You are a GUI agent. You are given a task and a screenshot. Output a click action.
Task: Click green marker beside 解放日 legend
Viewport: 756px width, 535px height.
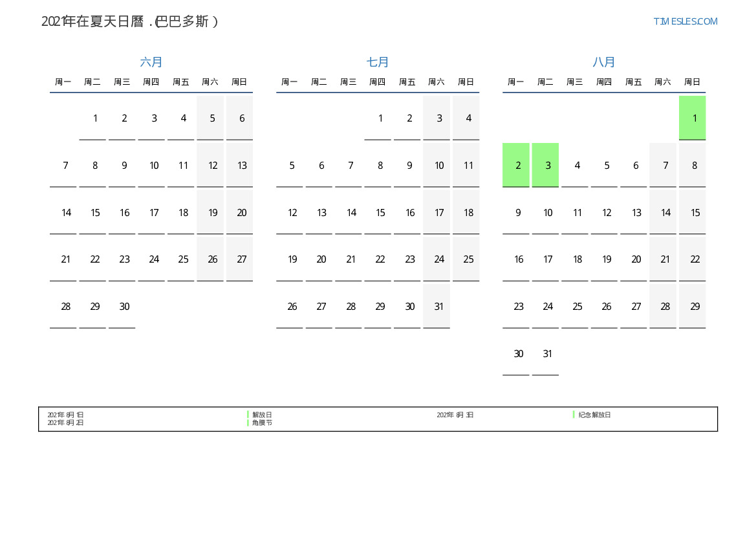click(x=248, y=415)
